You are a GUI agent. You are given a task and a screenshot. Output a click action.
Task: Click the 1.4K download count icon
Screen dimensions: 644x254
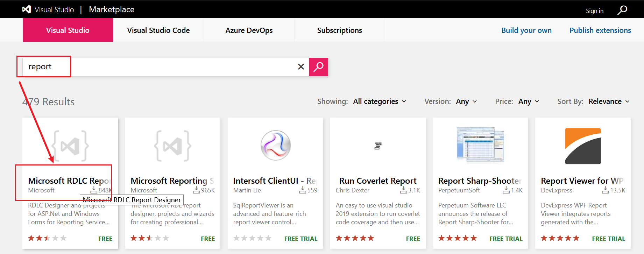coord(506,190)
